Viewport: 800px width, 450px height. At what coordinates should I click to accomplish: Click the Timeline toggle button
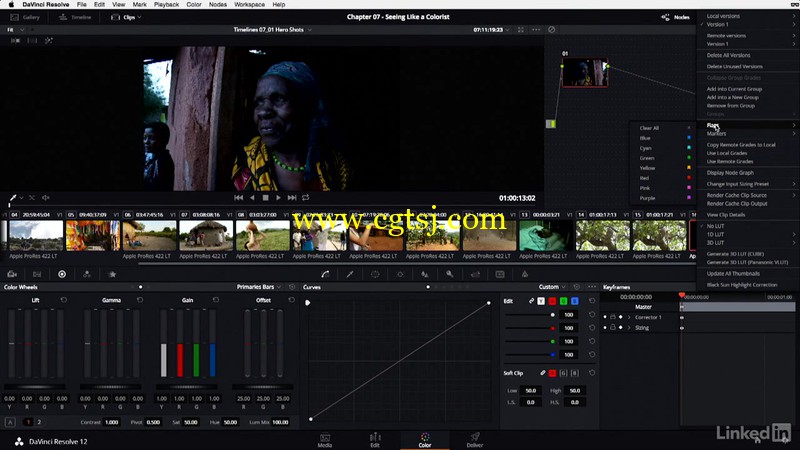point(75,17)
